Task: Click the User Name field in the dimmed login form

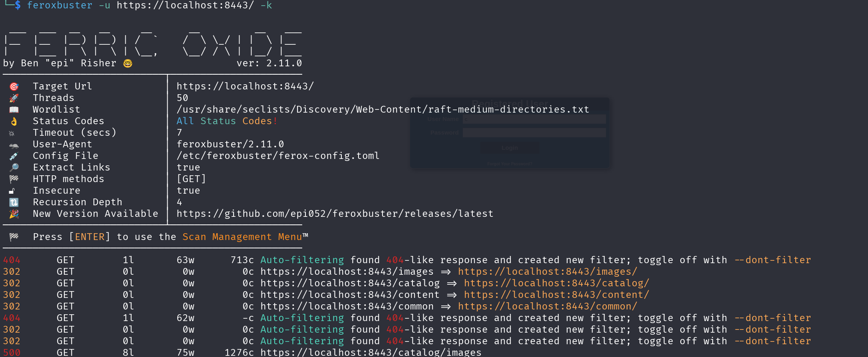Action: click(534, 119)
